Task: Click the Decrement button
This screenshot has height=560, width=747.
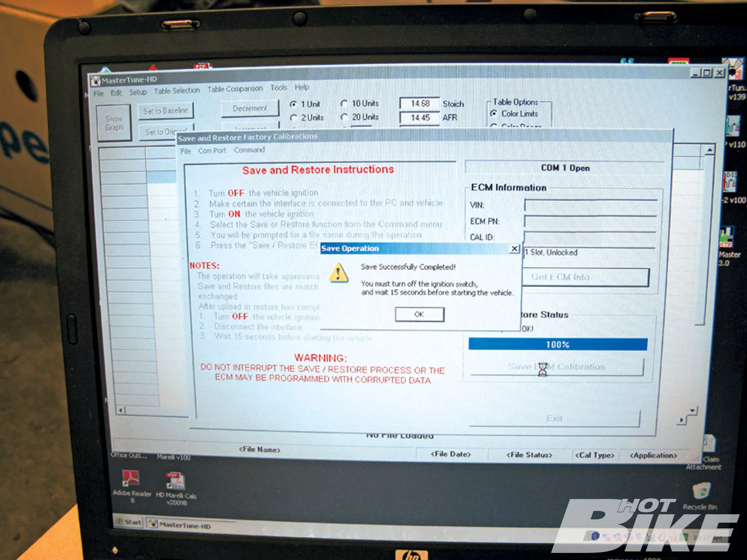Action: coord(250,108)
